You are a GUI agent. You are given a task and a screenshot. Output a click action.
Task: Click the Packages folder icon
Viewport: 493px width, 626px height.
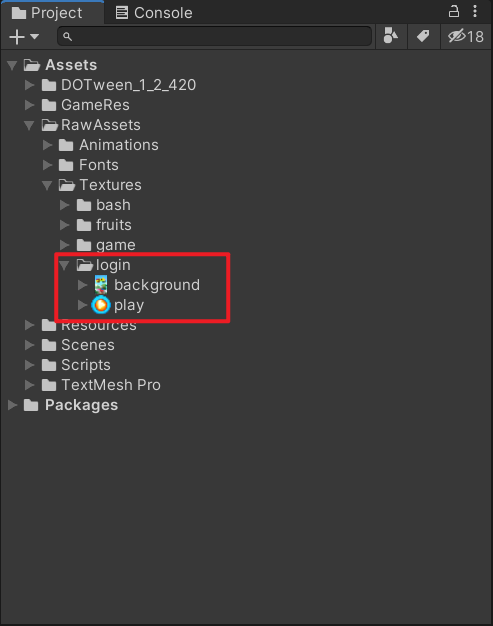click(31, 405)
